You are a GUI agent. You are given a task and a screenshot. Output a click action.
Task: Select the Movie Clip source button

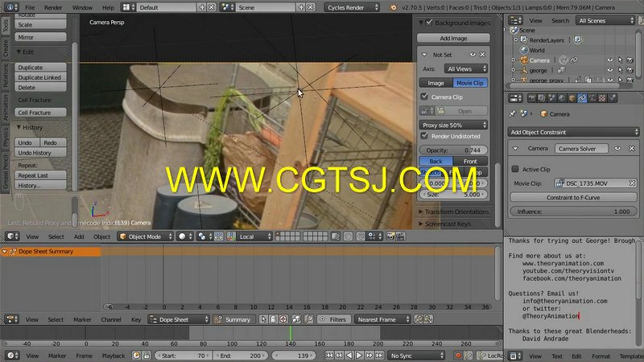[x=470, y=83]
